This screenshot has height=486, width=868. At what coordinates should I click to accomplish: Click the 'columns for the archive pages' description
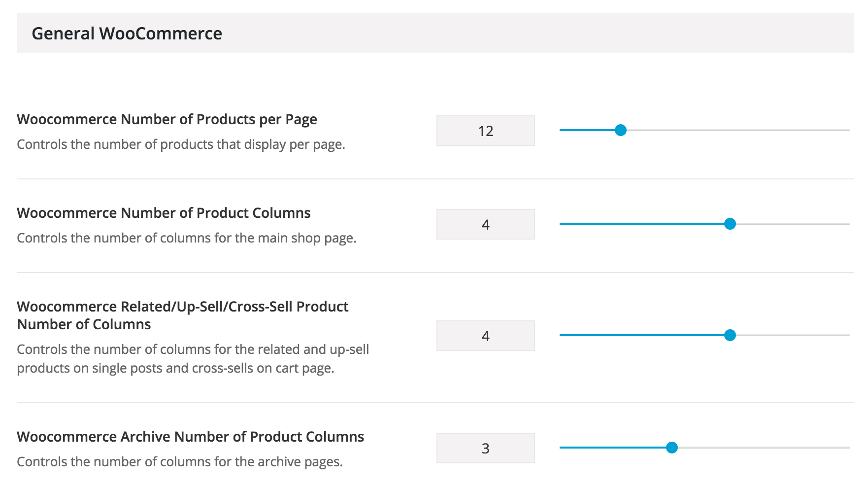[180, 462]
